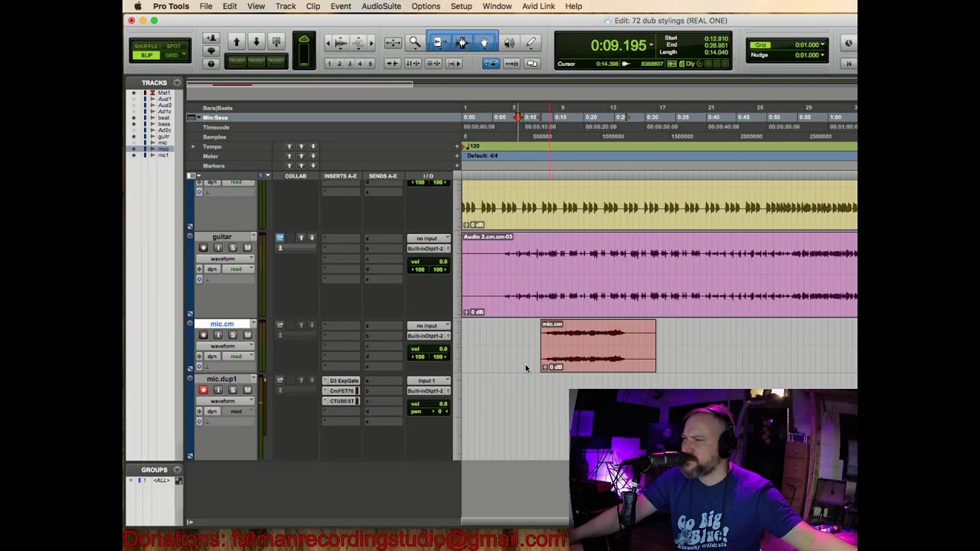Image resolution: width=980 pixels, height=551 pixels.
Task: Enable Shuffle edit mode
Action: [146, 46]
